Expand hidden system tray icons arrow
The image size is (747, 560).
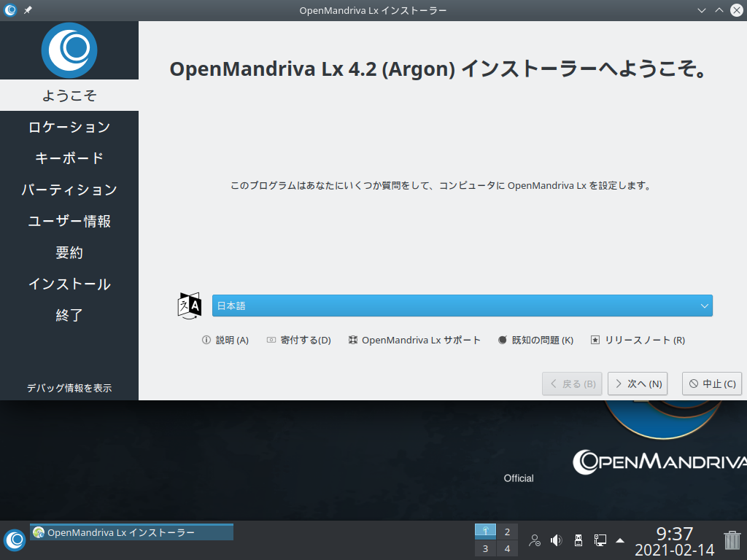[620, 540]
